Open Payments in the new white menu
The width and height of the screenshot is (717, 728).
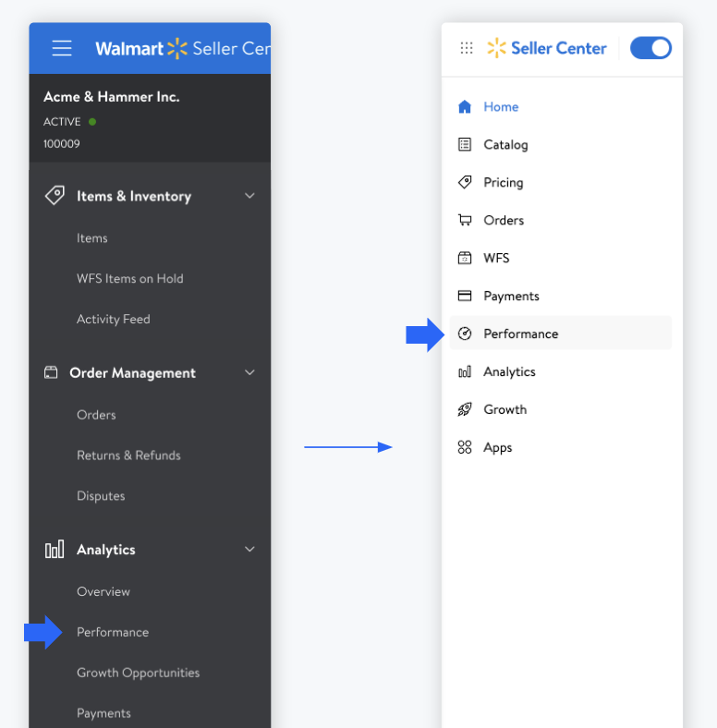pos(511,296)
